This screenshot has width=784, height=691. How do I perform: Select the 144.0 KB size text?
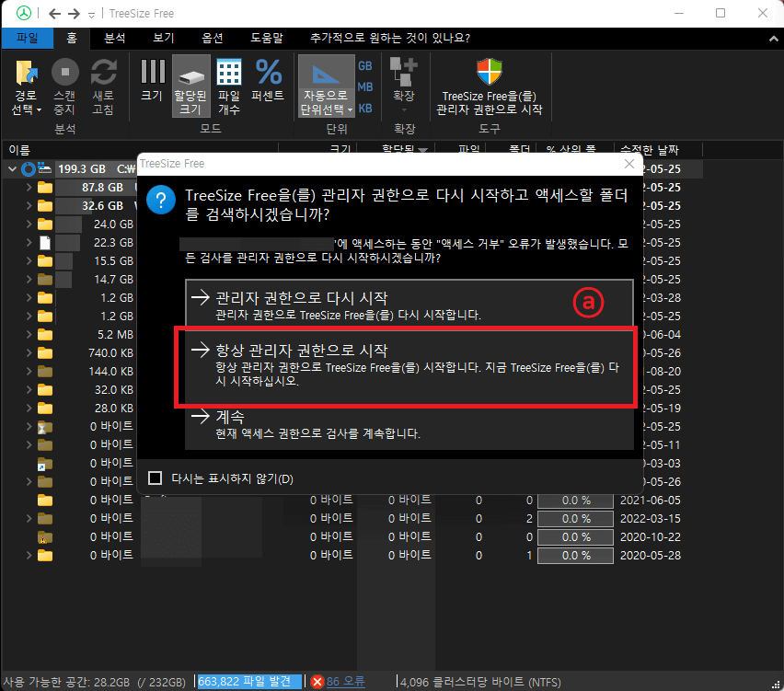click(111, 372)
